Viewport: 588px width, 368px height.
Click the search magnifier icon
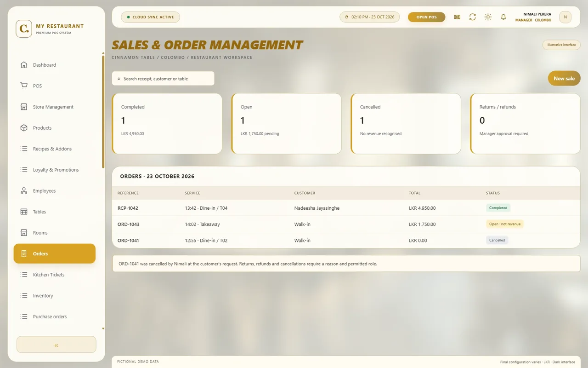click(x=119, y=79)
